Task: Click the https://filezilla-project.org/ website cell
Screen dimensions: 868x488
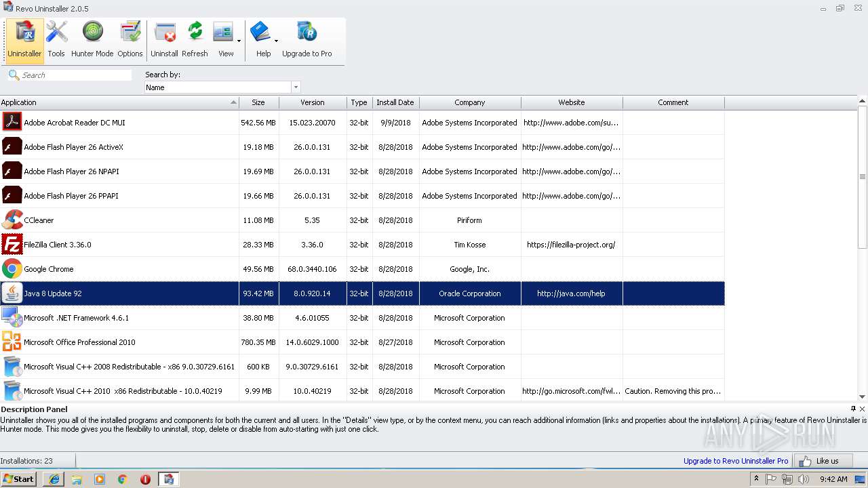Action: 572,245
